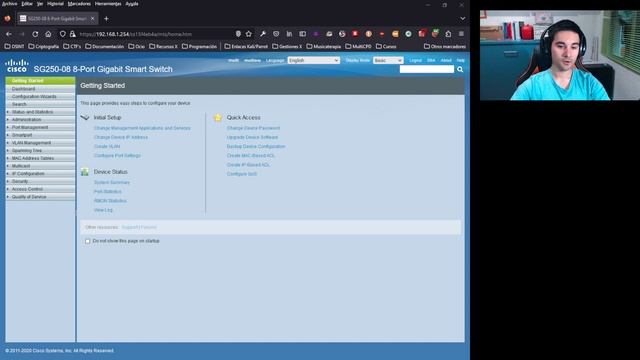Image resolution: width=640 pixels, height=360 pixels.
Task: Expand the MAC Address Tables node
Action: [8, 158]
